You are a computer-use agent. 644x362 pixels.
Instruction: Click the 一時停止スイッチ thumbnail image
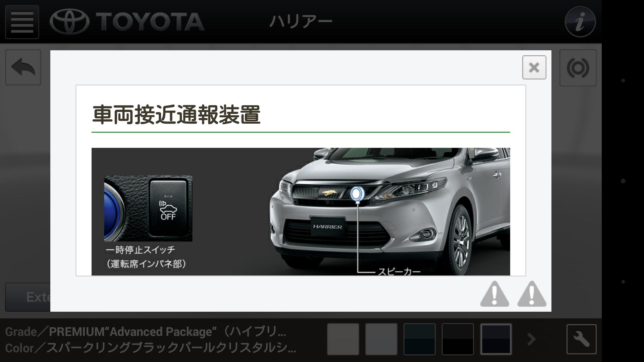tap(148, 208)
